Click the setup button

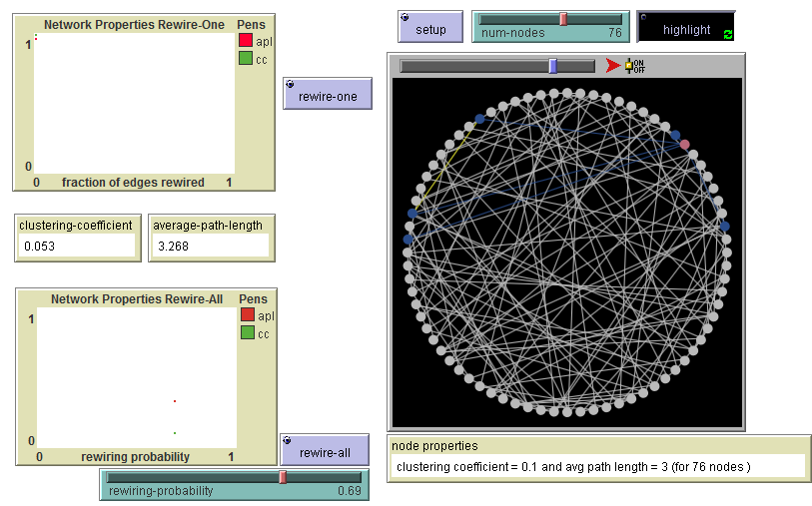[430, 26]
